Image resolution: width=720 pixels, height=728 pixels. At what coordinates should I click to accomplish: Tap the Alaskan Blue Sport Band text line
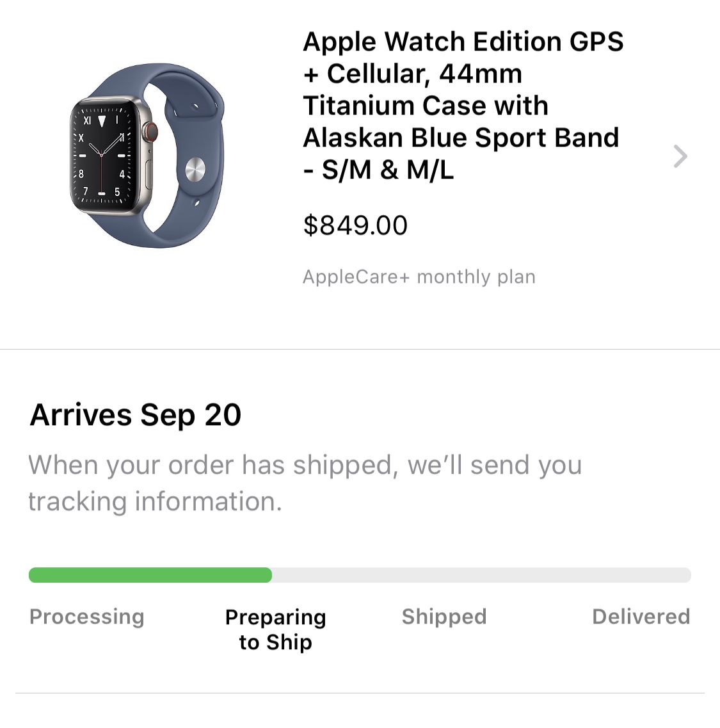[x=461, y=138]
